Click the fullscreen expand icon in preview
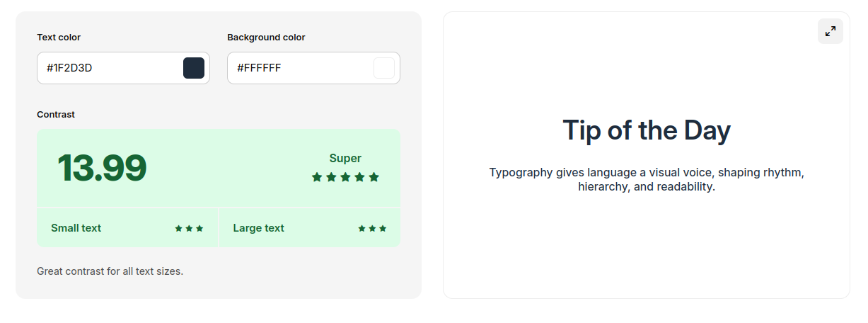This screenshot has height=323, width=868. [x=831, y=31]
